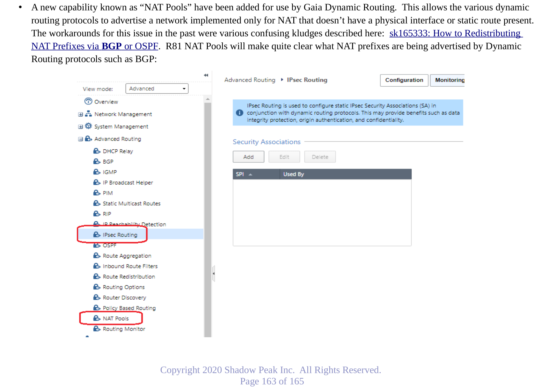Collapse the Advanced Routing tree node
Viewport: 541px width, 392px height.
pyautogui.click(x=80, y=139)
